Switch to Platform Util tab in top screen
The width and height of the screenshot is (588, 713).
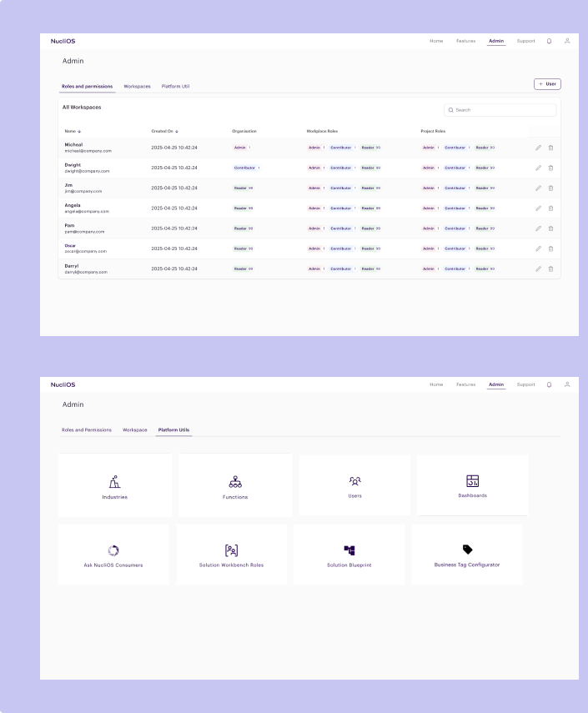click(x=175, y=87)
